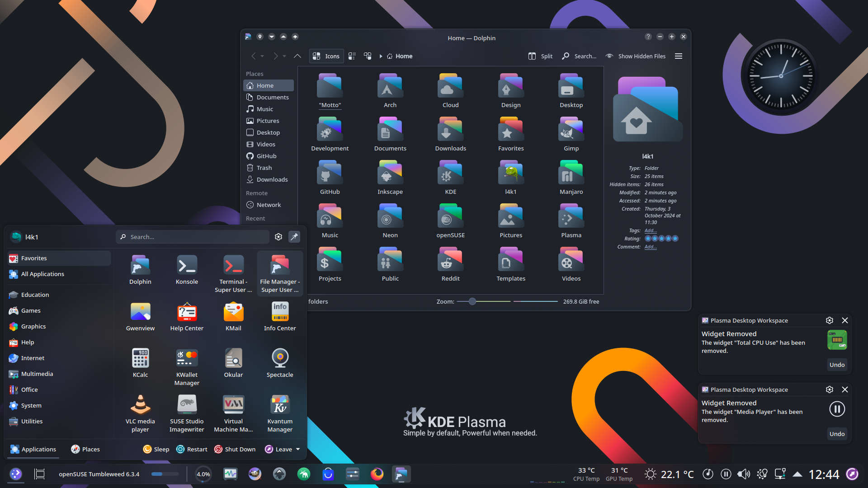Screen dimensions: 868x488
Task: Open Media Player notification settings gear
Action: pyautogui.click(x=830, y=389)
